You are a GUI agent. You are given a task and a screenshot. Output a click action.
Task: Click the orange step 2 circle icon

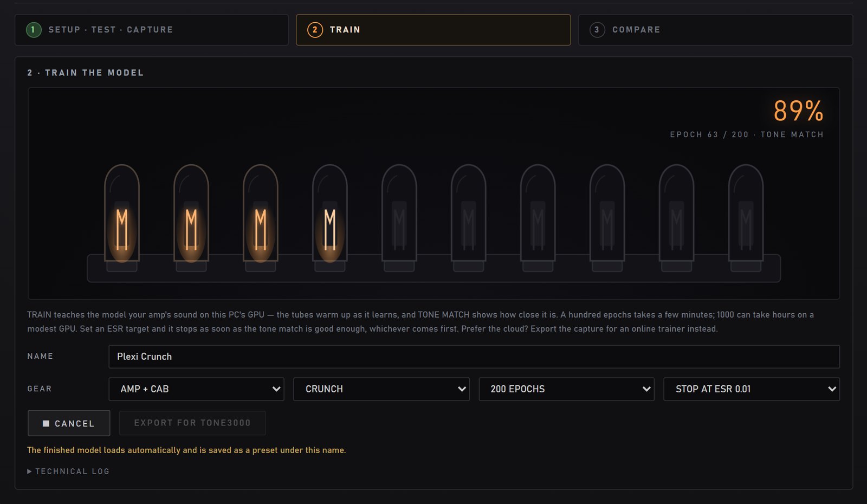pyautogui.click(x=315, y=30)
